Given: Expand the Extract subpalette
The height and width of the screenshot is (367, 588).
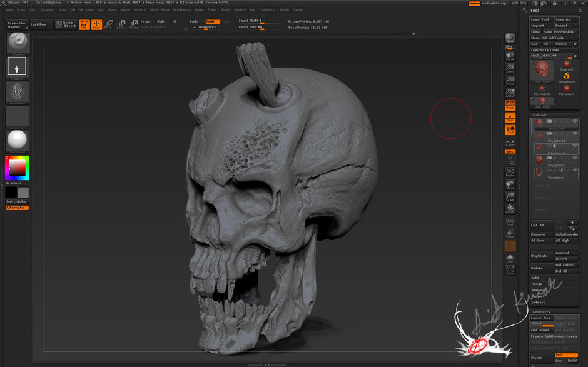Looking at the screenshot, I should point(539,302).
